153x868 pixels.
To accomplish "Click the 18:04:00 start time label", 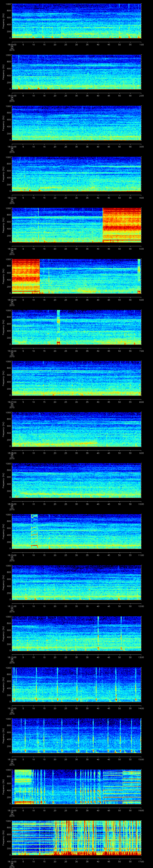I will tap(12, 249).
